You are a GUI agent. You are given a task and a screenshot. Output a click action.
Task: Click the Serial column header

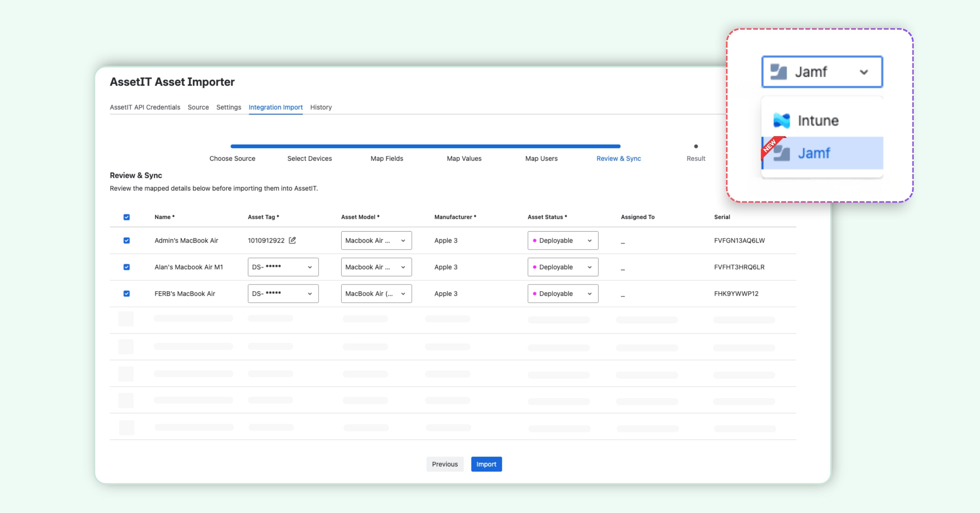pyautogui.click(x=722, y=217)
